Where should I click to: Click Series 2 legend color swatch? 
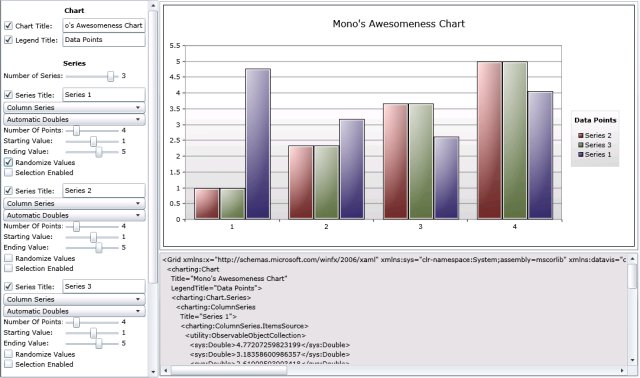[580, 136]
